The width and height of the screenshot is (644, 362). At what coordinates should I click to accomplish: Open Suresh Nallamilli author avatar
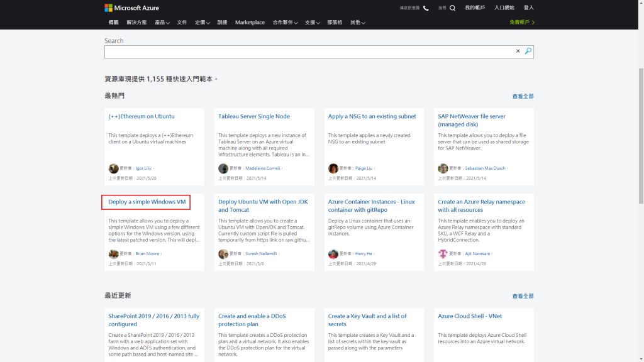pos(223,254)
